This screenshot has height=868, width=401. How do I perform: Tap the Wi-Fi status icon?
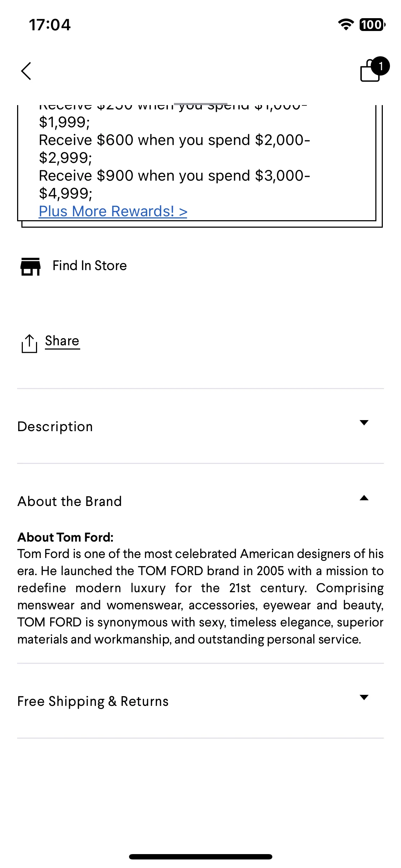click(x=346, y=25)
